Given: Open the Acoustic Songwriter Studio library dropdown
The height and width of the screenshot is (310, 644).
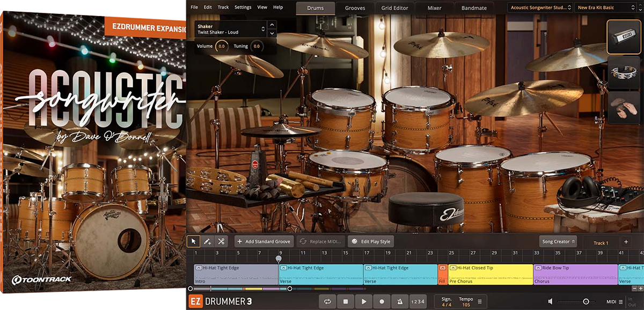Looking at the screenshot, I should coord(540,8).
